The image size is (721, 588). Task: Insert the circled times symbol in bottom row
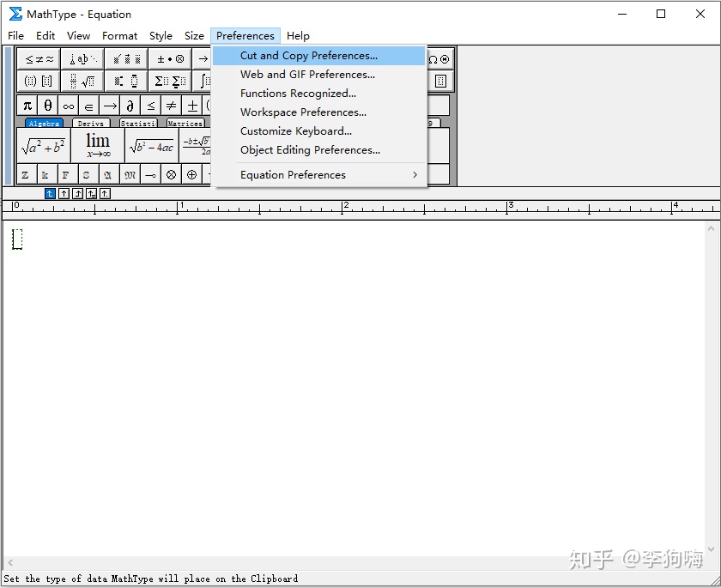171,175
